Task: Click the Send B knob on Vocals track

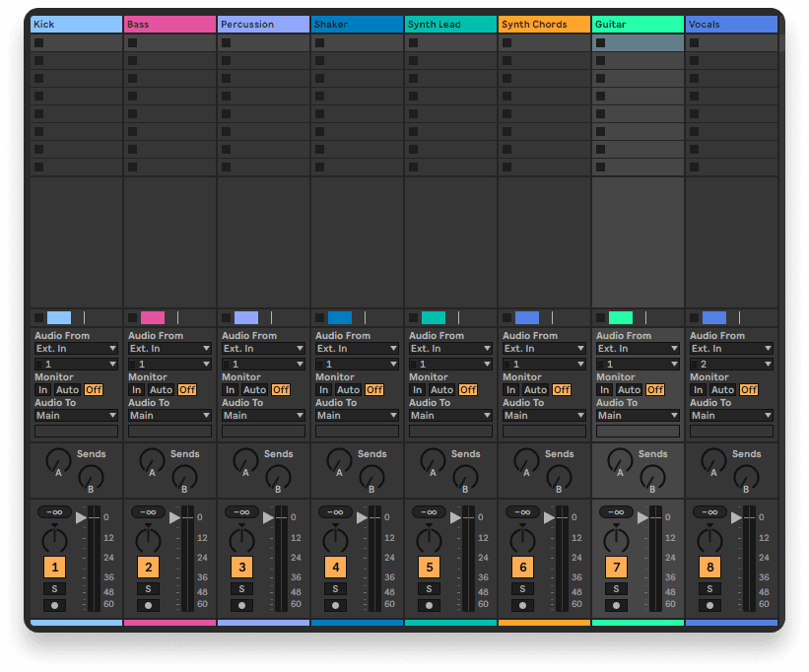Action: (746, 478)
